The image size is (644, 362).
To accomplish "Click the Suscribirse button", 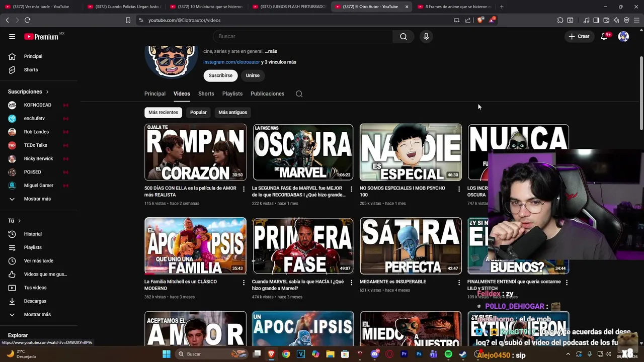I will coord(220,75).
